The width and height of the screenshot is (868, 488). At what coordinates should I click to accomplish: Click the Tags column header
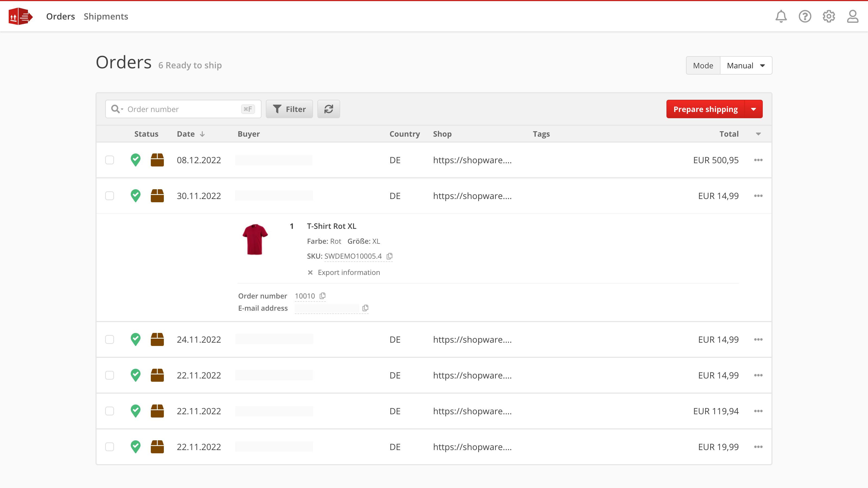(541, 134)
